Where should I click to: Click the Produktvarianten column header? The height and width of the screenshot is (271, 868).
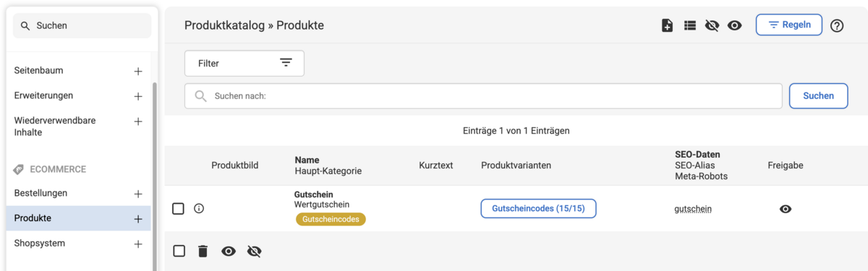pos(516,165)
